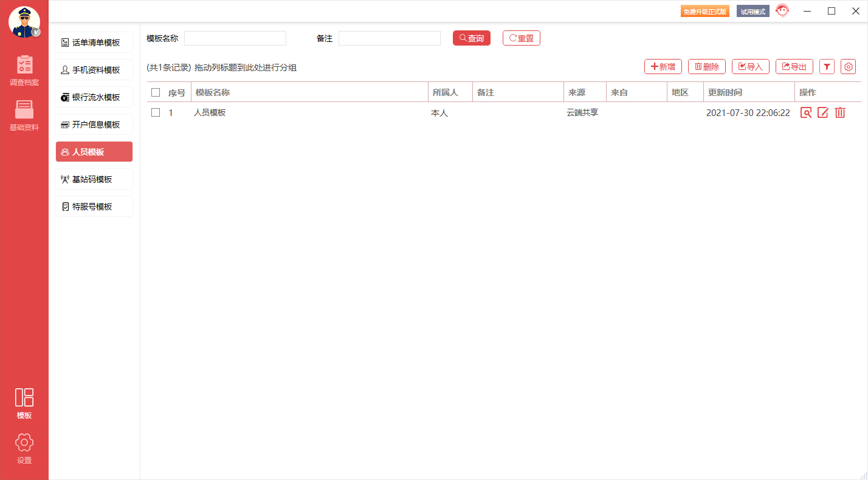The image size is (868, 480).
Task: Click the 免费升级正式版 upgrade link
Action: (705, 10)
